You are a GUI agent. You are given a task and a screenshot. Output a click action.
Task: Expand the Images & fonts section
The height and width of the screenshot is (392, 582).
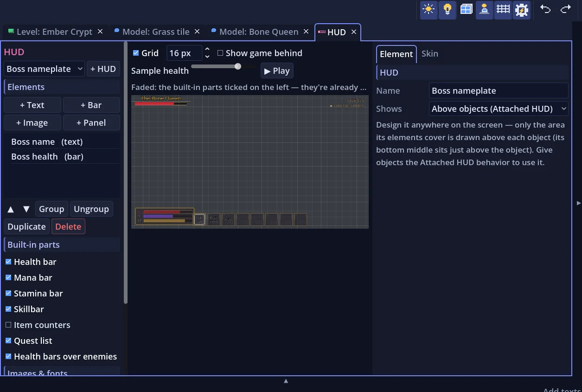tap(62, 371)
